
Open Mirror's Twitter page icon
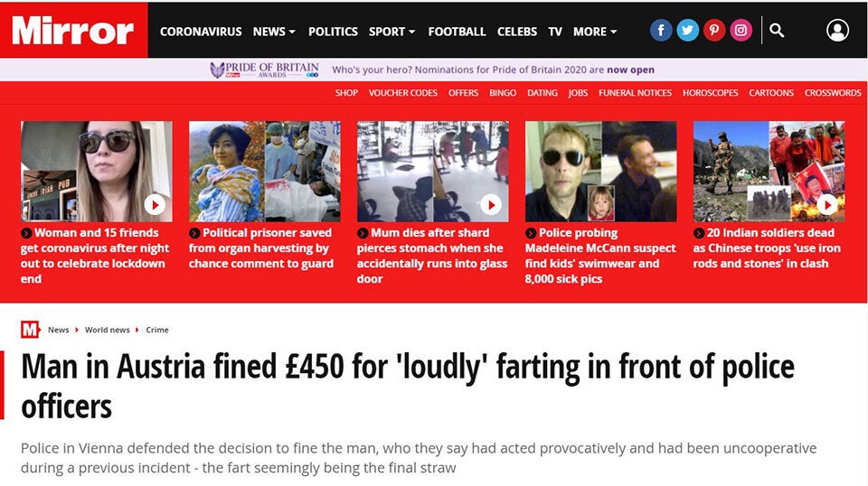[x=688, y=31]
